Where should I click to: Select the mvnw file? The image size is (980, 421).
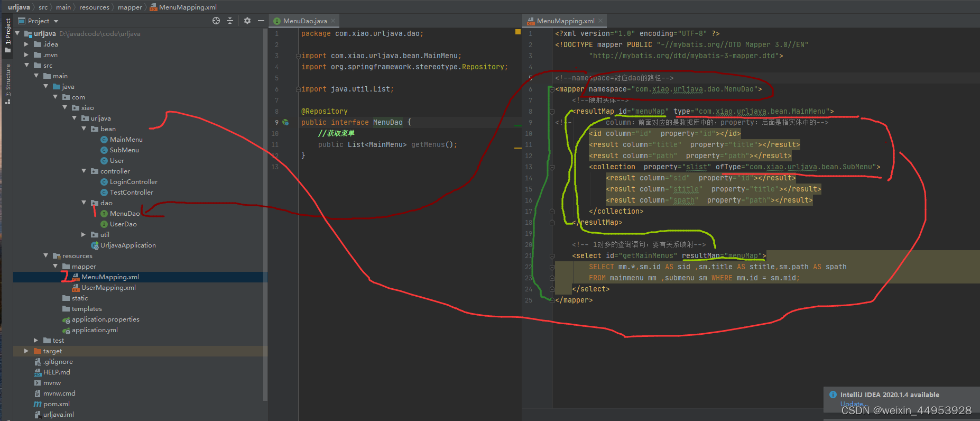(52, 383)
